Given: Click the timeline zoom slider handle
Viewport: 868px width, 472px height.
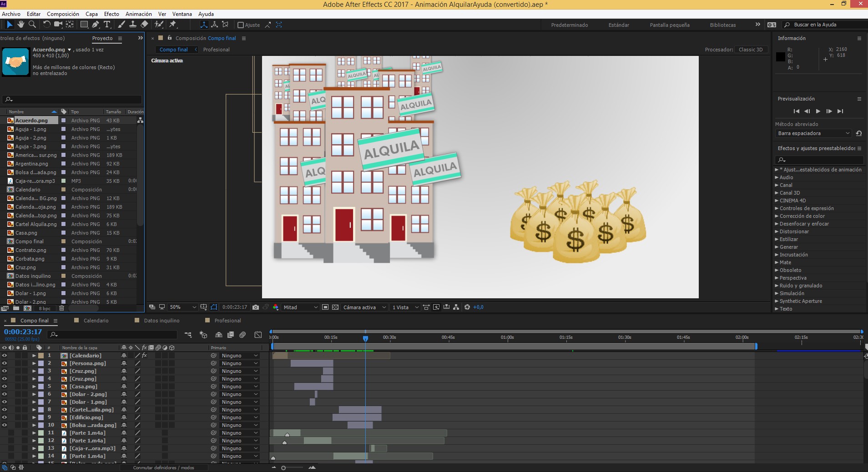Looking at the screenshot, I should click(283, 467).
